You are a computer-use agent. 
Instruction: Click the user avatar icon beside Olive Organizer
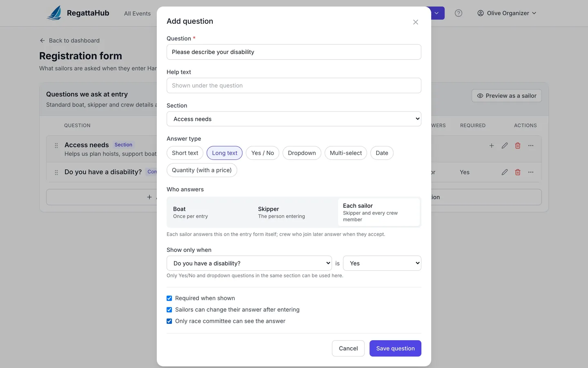coord(481,13)
